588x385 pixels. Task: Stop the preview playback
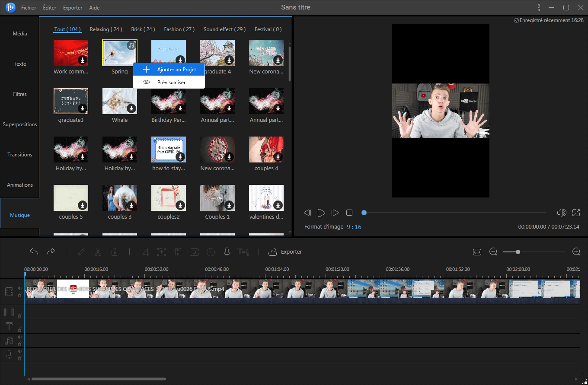[x=349, y=213]
